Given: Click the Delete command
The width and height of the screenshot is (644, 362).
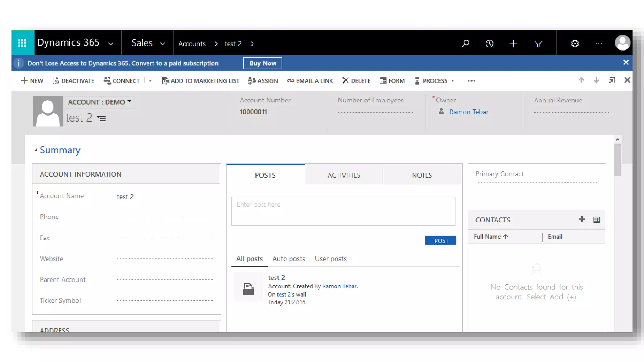Looking at the screenshot, I should [356, 81].
